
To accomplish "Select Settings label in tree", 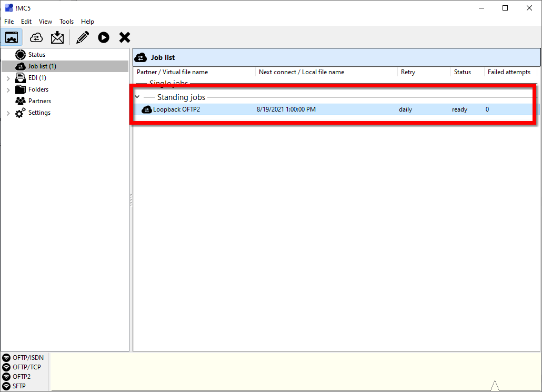I will point(39,113).
